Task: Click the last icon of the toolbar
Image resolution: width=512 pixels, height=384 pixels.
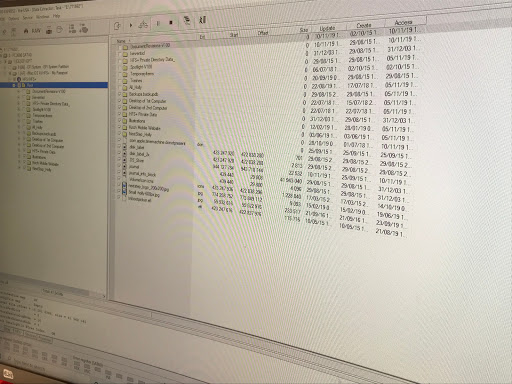Action: (x=202, y=20)
